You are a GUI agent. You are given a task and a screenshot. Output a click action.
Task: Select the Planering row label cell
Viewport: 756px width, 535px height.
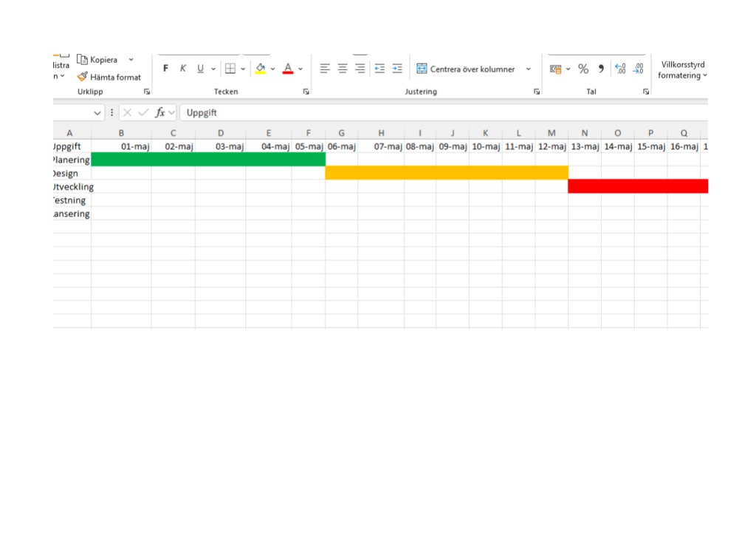click(x=72, y=160)
